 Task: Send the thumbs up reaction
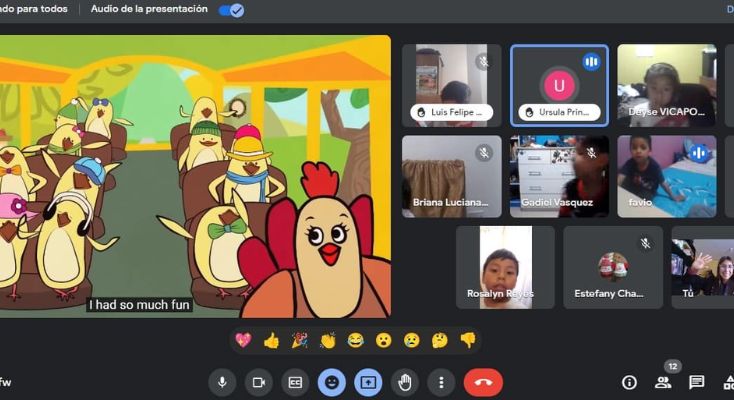coord(271,340)
